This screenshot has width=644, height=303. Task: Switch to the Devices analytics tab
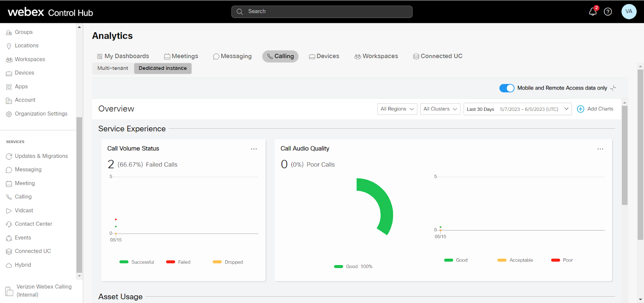point(324,56)
